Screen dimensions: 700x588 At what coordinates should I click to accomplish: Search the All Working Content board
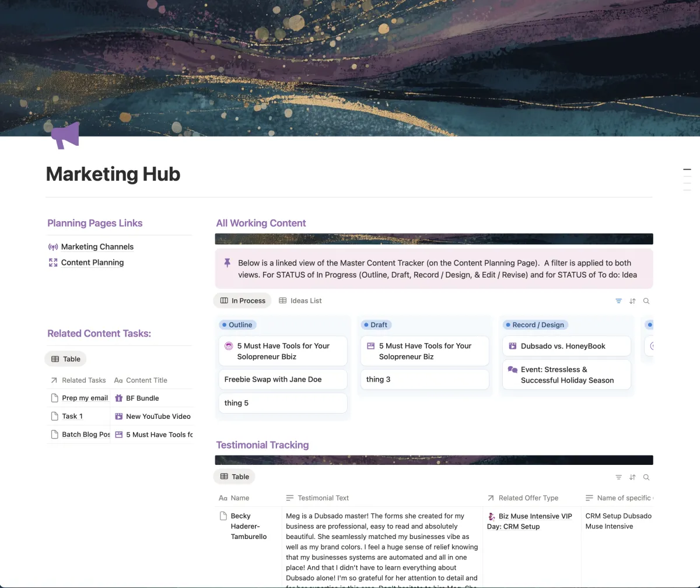pyautogui.click(x=646, y=301)
